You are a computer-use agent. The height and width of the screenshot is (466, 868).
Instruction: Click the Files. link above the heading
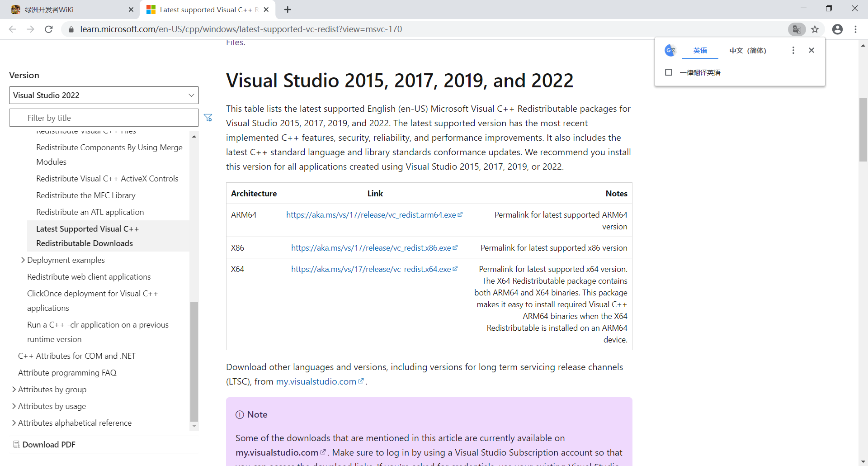(236, 43)
